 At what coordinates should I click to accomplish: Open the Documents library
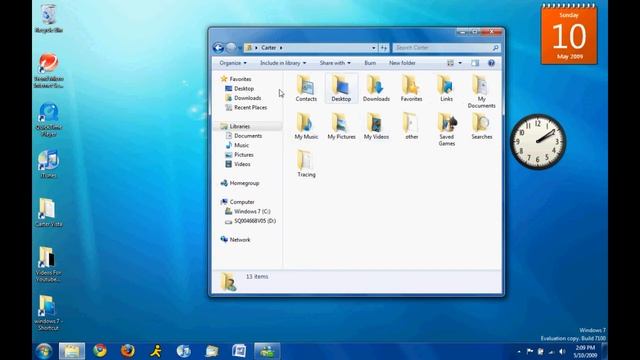pyautogui.click(x=248, y=136)
